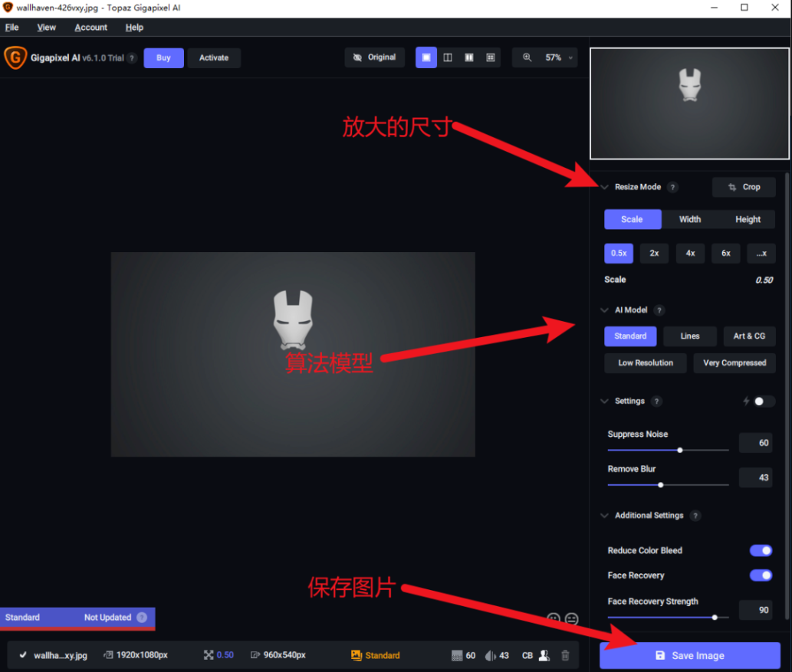Collapse the Settings section

pyautogui.click(x=605, y=402)
